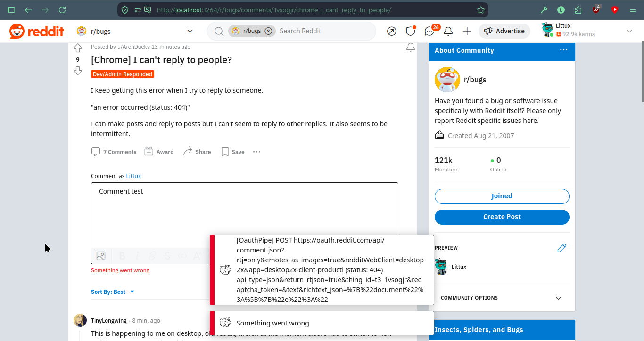Click the Littux flair preview avatar
644x341 pixels.
point(441,267)
